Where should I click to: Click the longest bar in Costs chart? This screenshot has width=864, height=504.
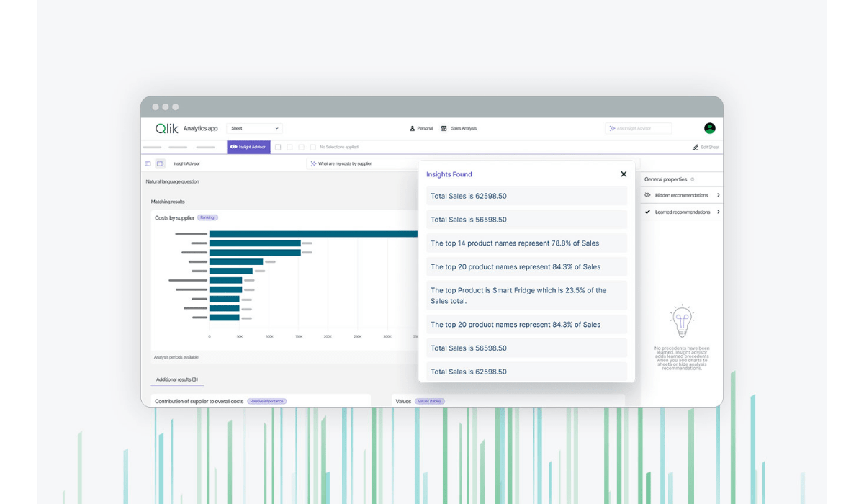click(x=313, y=233)
